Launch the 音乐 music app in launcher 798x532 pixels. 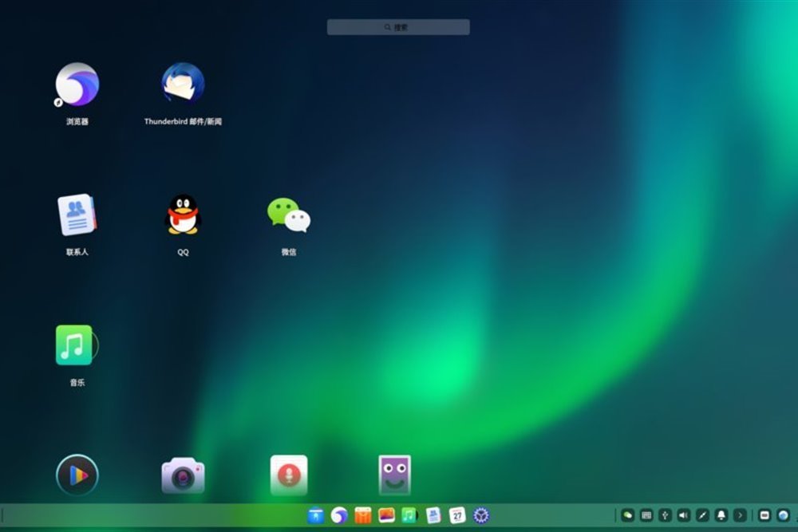[x=77, y=345]
